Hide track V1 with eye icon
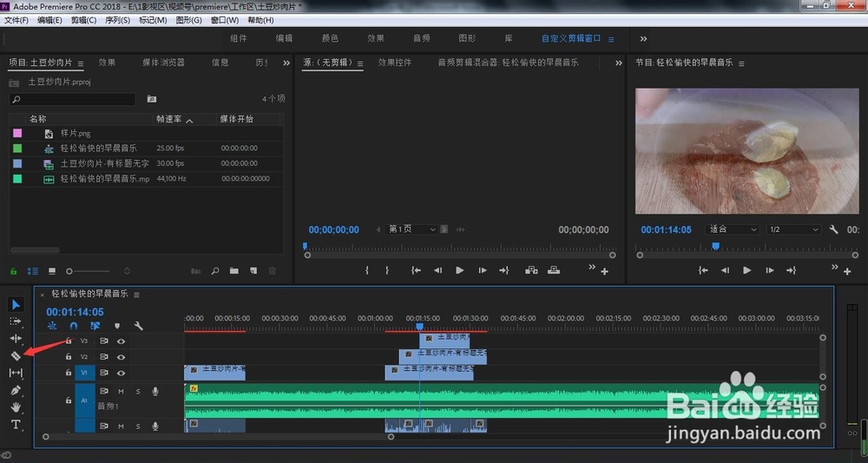The width and height of the screenshot is (868, 463). [x=121, y=373]
